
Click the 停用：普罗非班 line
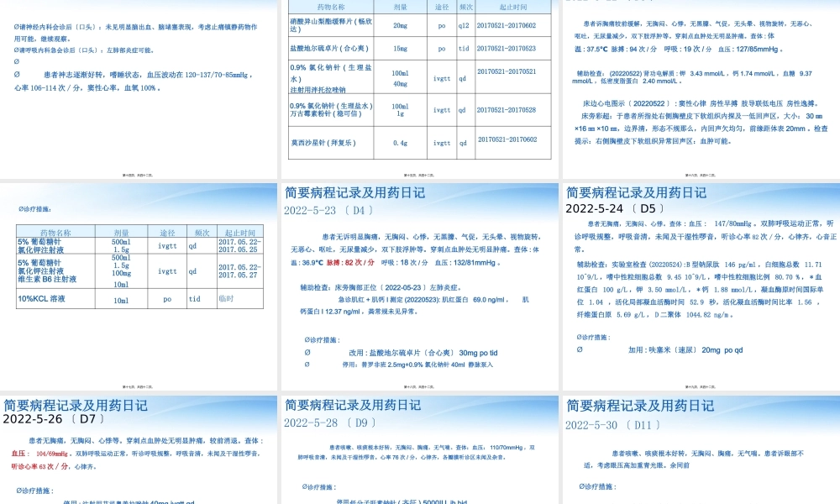coord(417,365)
